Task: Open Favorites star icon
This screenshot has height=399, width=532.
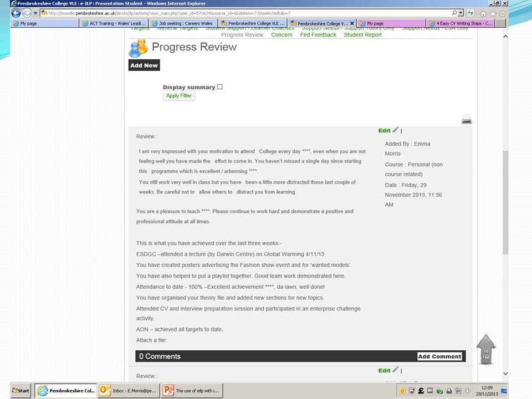Action: click(493, 13)
